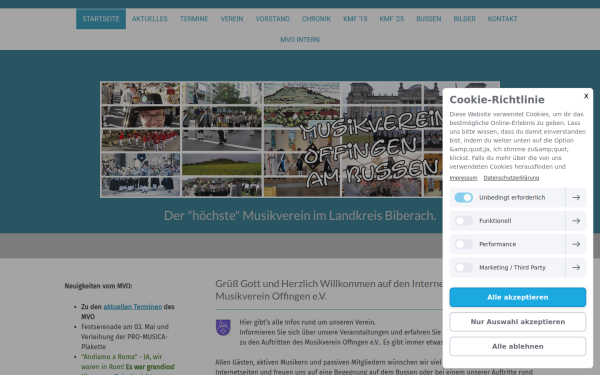Expand Marketing / Third Party details arrow
Image resolution: width=600 pixels, height=375 pixels.
(576, 267)
